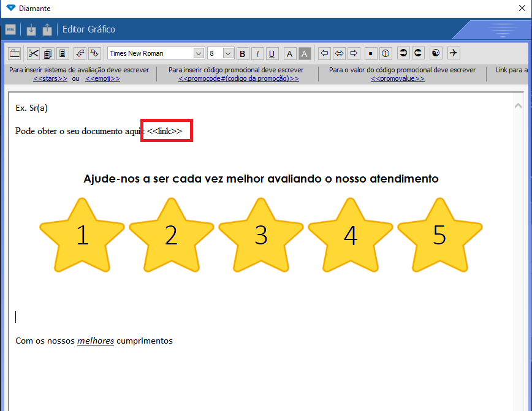Center align text with double arrow
The width and height of the screenshot is (532, 411).
[x=339, y=53]
